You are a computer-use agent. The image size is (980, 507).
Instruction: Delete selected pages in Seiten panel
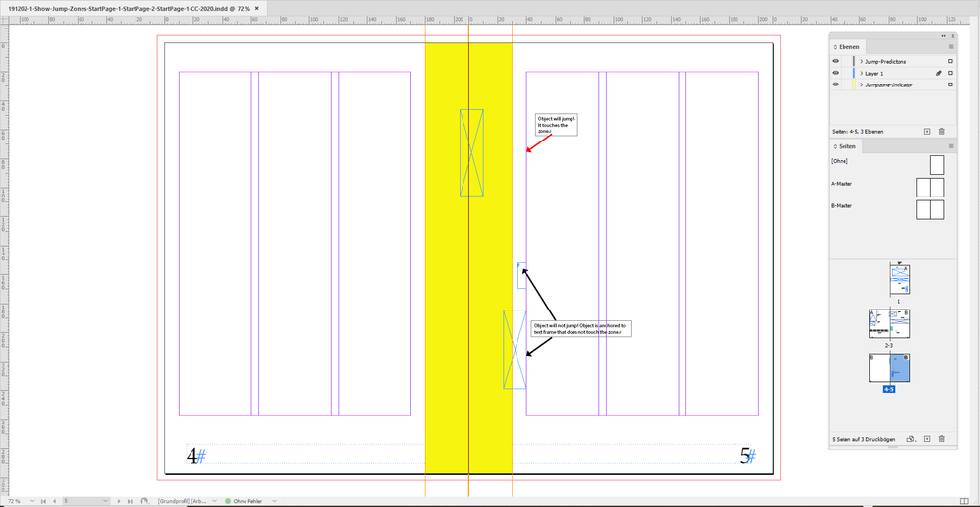(942, 439)
